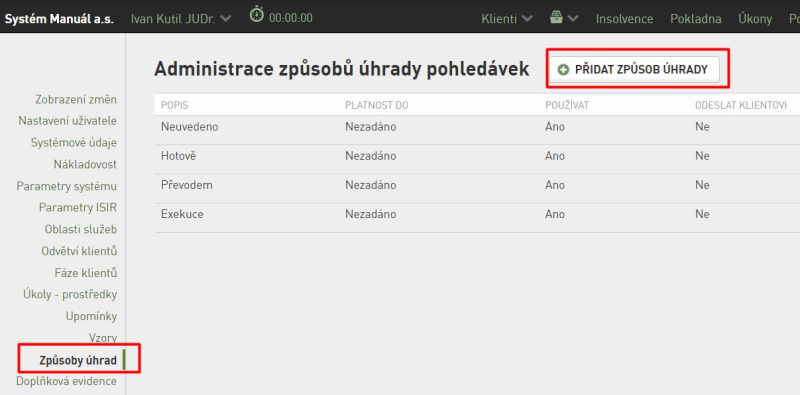800x395 pixels.
Task: Click the POPIS column header
Action: pos(174,106)
